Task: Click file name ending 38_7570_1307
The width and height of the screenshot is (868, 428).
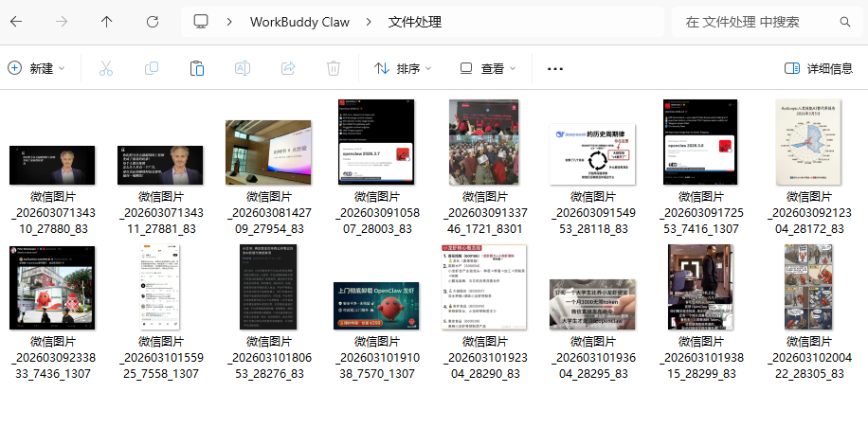Action: click(x=376, y=358)
